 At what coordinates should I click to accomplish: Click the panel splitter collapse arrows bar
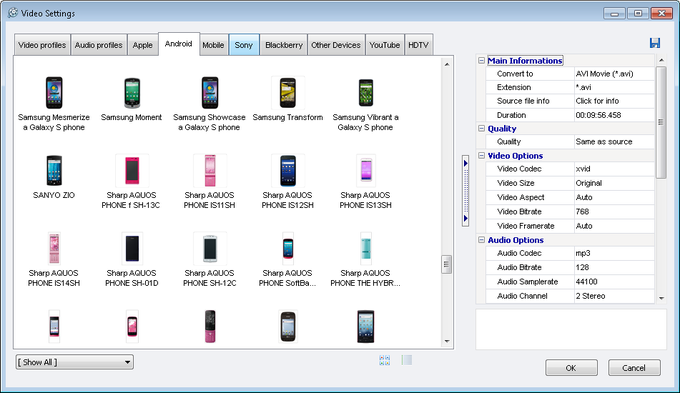[x=465, y=191]
